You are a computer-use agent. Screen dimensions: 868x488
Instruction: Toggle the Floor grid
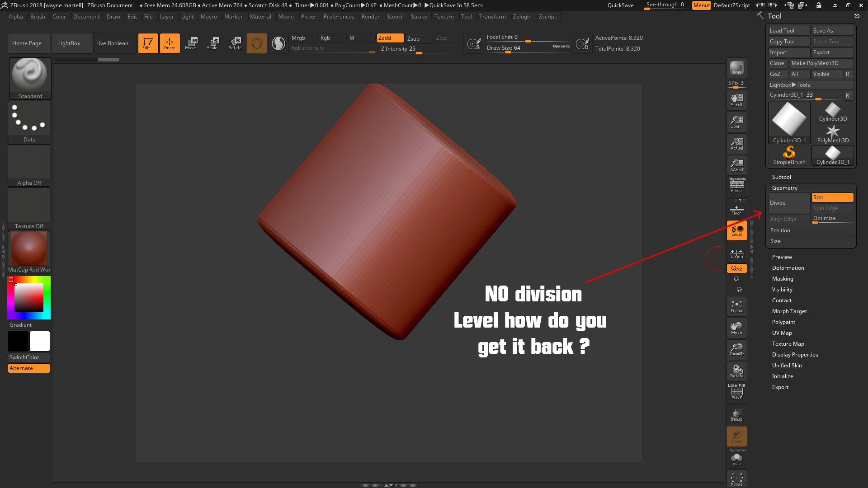tap(736, 209)
